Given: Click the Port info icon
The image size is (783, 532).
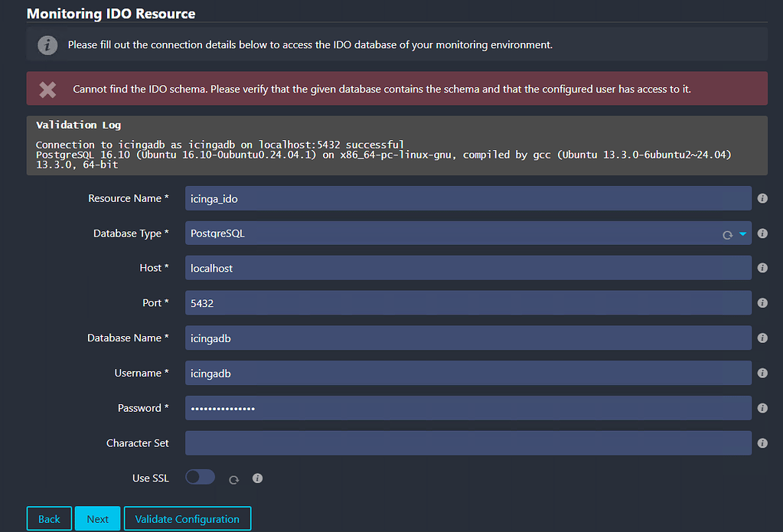Looking at the screenshot, I should click(762, 302).
